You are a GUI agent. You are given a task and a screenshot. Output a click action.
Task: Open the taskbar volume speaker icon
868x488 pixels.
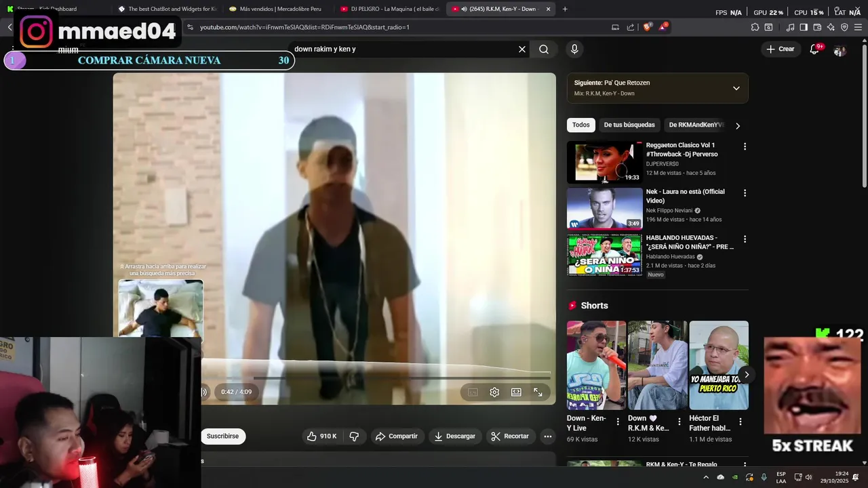click(808, 477)
